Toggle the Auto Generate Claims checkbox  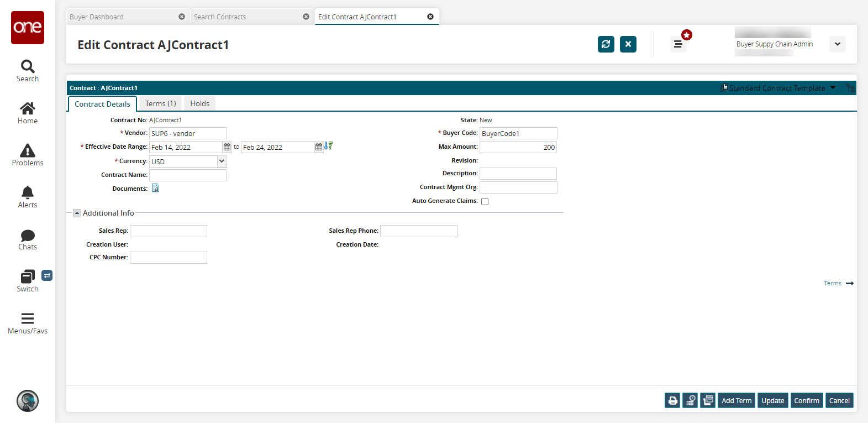click(x=485, y=202)
